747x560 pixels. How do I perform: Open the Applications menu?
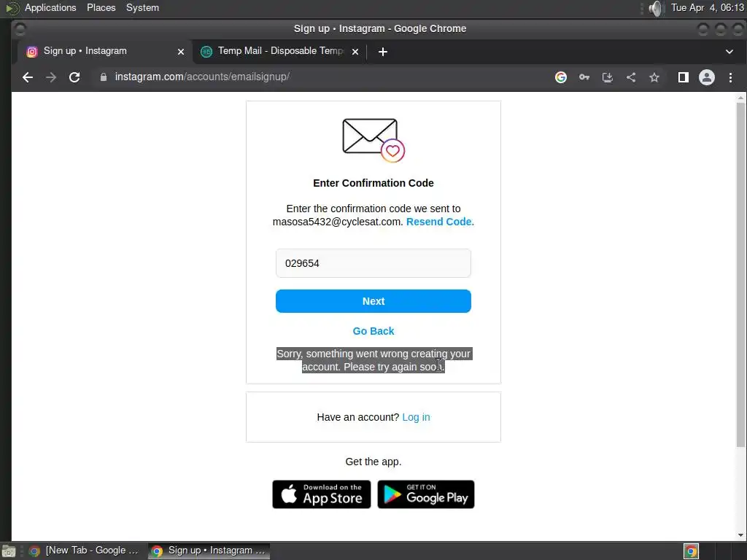[x=50, y=7]
